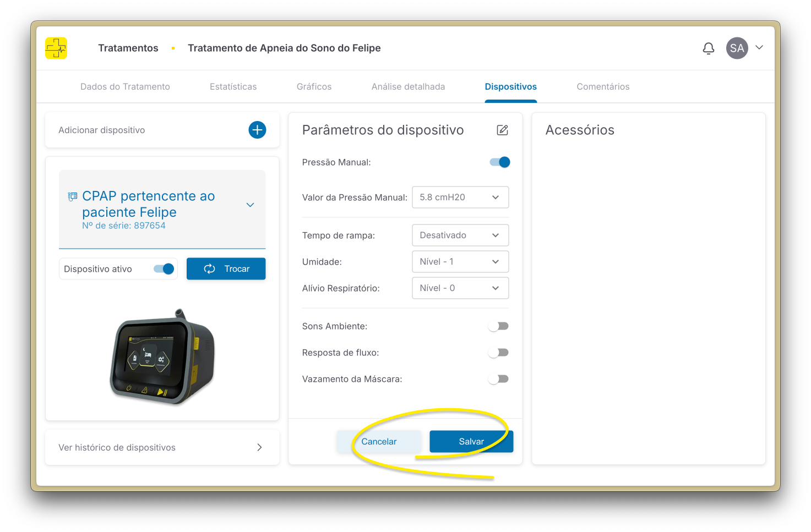
Task: Open the Tempo de rampa dropdown
Action: [x=460, y=235]
